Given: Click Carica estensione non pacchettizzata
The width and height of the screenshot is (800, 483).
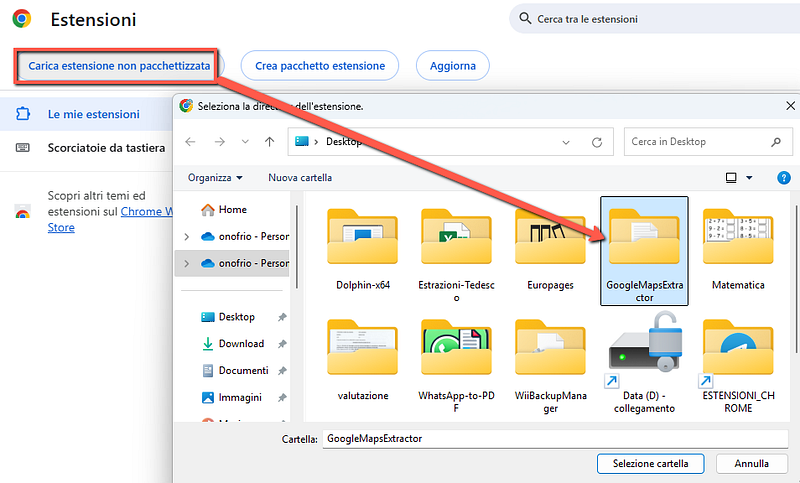Looking at the screenshot, I should (119, 66).
